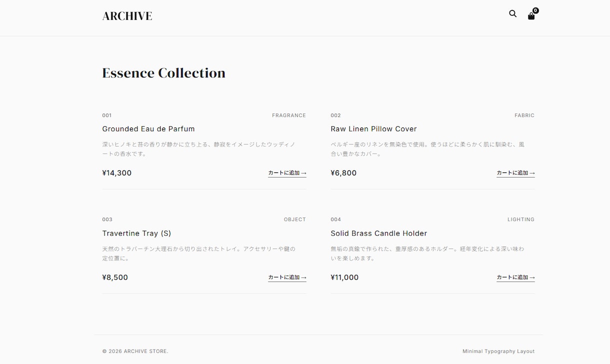Viewport: 610px width, 364px height.
Task: Open Grounded Eau de Parfum product title
Action: coord(148,129)
